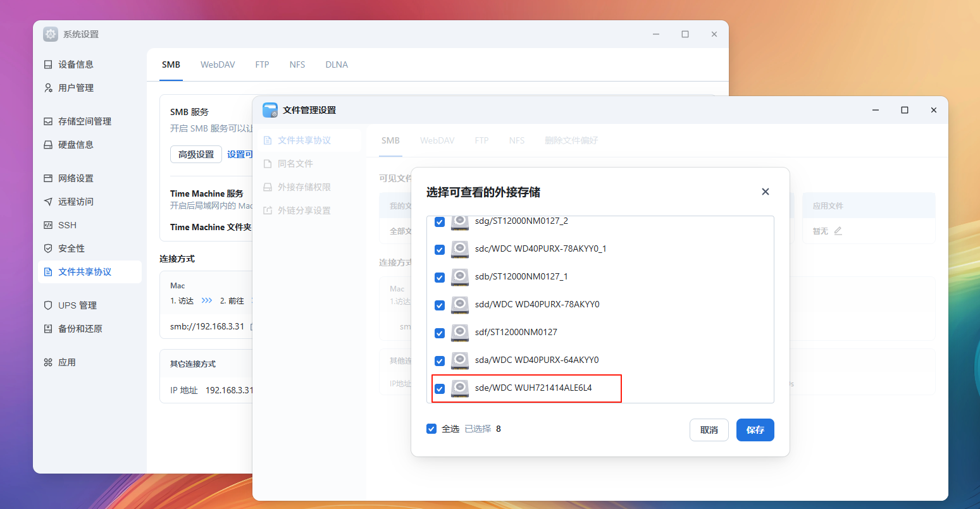980x509 pixels.
Task: Select the SMB tab in 文件管理设置
Action: click(x=390, y=140)
